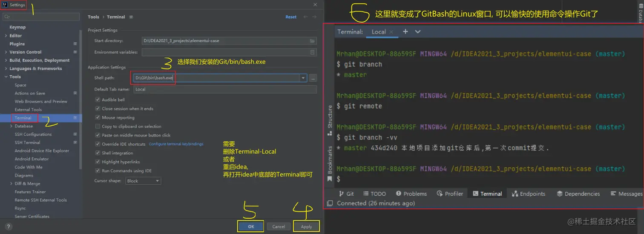Click the back navigation arrow in Settings

pos(305,17)
